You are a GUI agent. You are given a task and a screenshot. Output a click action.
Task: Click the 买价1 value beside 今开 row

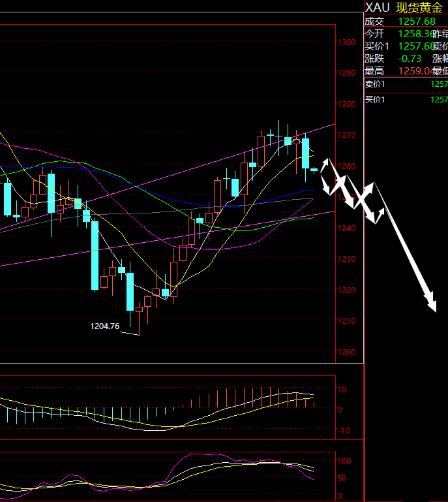415,46
